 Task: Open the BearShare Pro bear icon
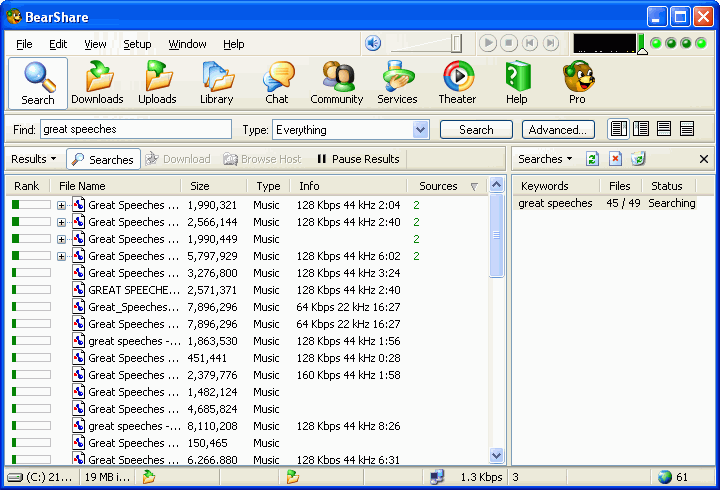(x=578, y=84)
